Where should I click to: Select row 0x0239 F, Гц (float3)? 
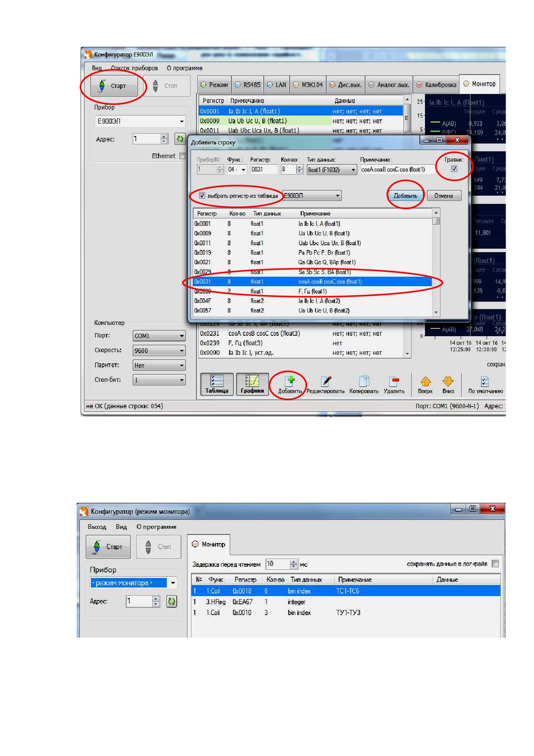click(x=301, y=343)
